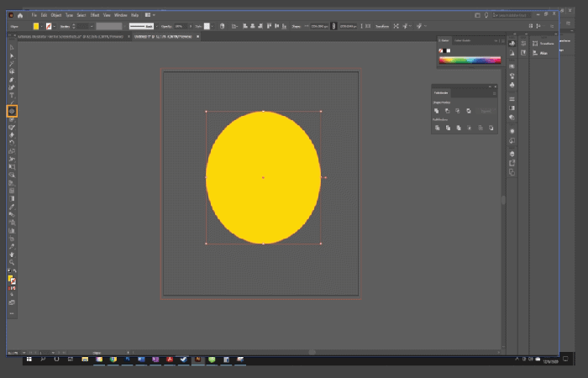The width and height of the screenshot is (588, 378).
Task: Open the Window menu
Action: [120, 15]
